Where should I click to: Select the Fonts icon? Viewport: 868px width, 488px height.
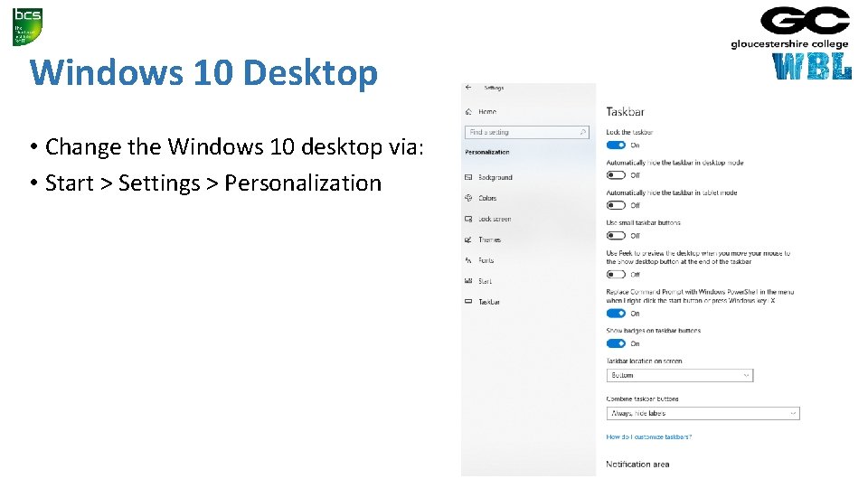(468, 260)
